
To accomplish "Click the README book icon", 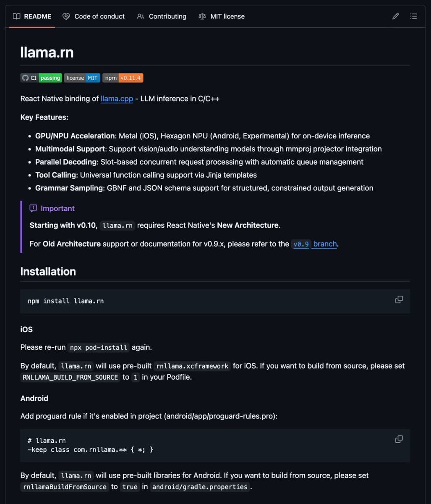I will (x=16, y=16).
